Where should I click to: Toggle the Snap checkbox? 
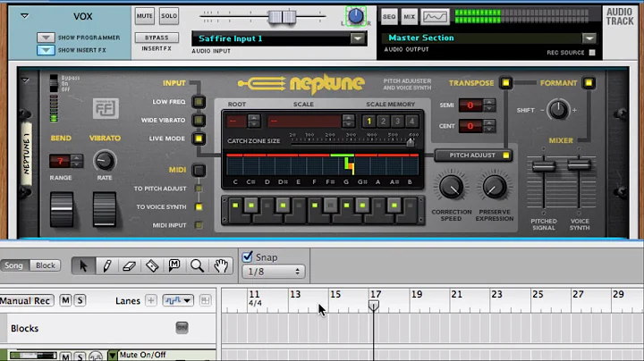(247, 257)
